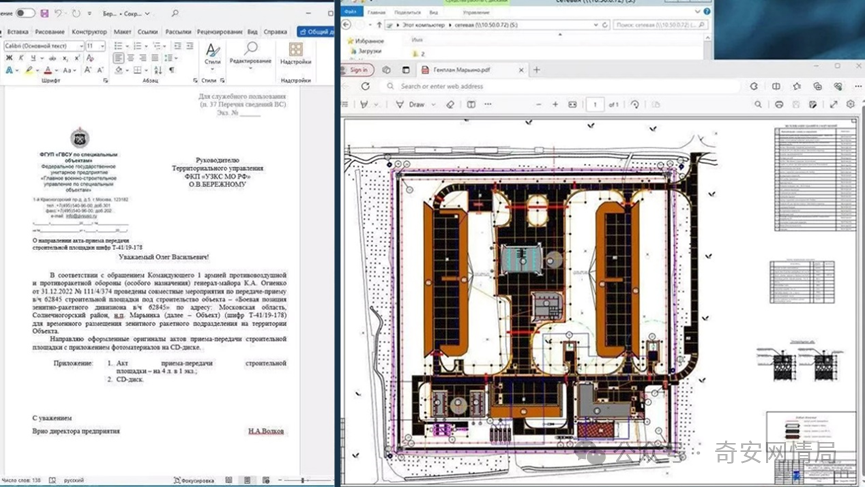The image size is (865, 487).
Task: Expand Стили styles gallery dropdown
Action: pyautogui.click(x=212, y=68)
